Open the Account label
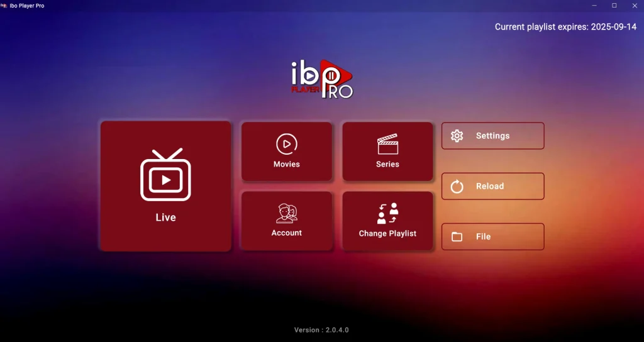The image size is (644, 342). click(x=287, y=233)
